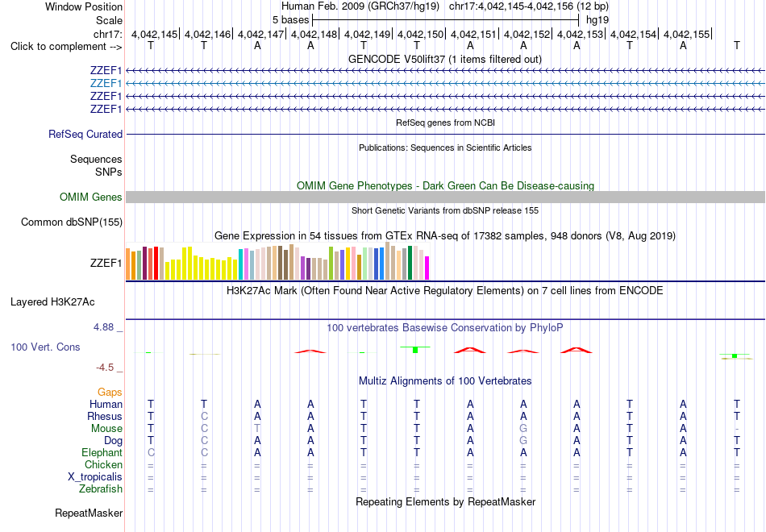Click the RepeatMasker track label
Screen dimensions: 766x532
(89, 513)
